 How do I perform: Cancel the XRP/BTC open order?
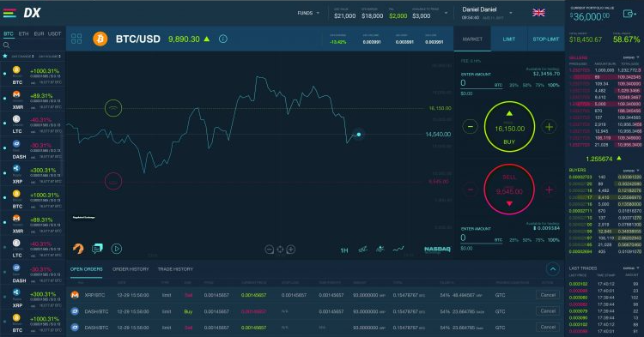pyautogui.click(x=548, y=295)
